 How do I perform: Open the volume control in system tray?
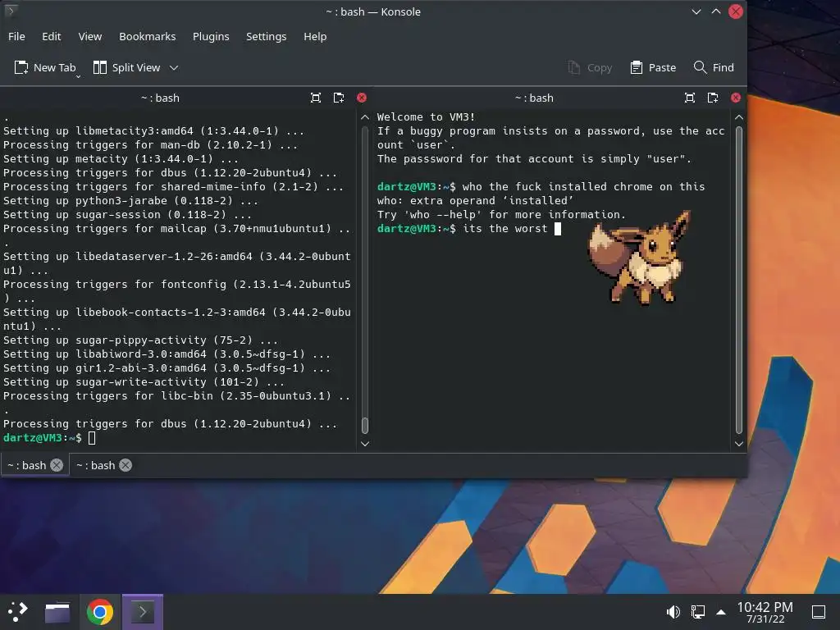(673, 611)
